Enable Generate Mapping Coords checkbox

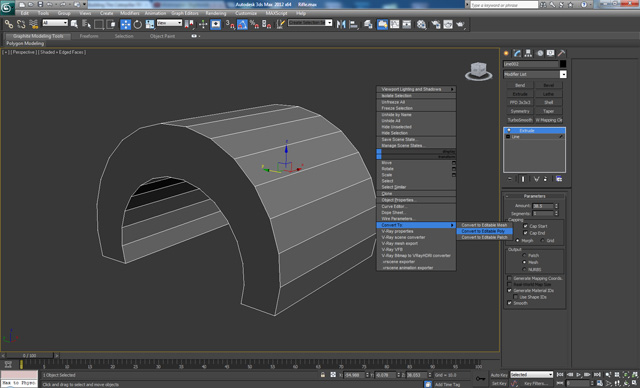pyautogui.click(x=509, y=278)
